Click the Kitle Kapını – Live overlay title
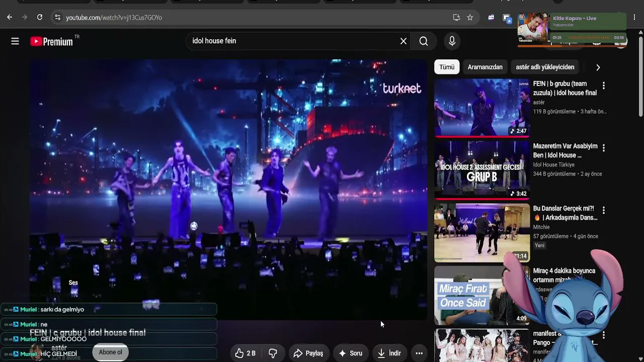This screenshot has width=644, height=362. (575, 18)
